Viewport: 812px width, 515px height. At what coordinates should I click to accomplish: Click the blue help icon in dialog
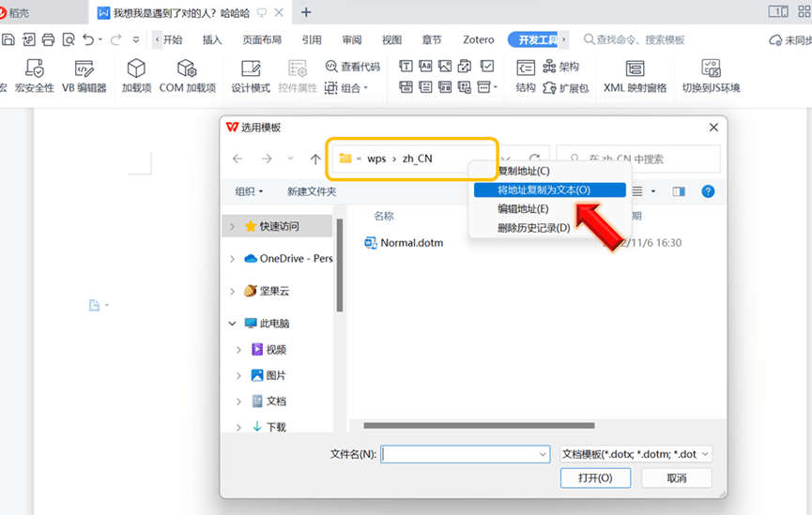tap(708, 191)
